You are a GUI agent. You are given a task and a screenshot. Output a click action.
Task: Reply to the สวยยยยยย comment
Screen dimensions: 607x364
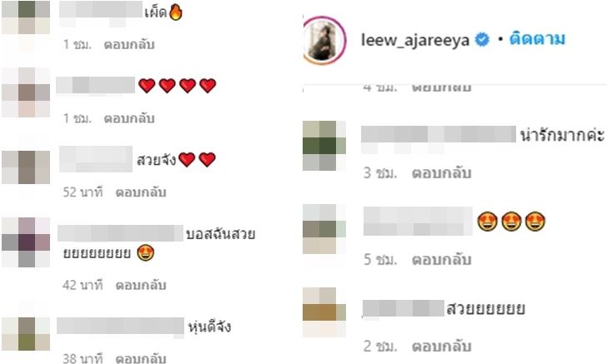pyautogui.click(x=441, y=347)
